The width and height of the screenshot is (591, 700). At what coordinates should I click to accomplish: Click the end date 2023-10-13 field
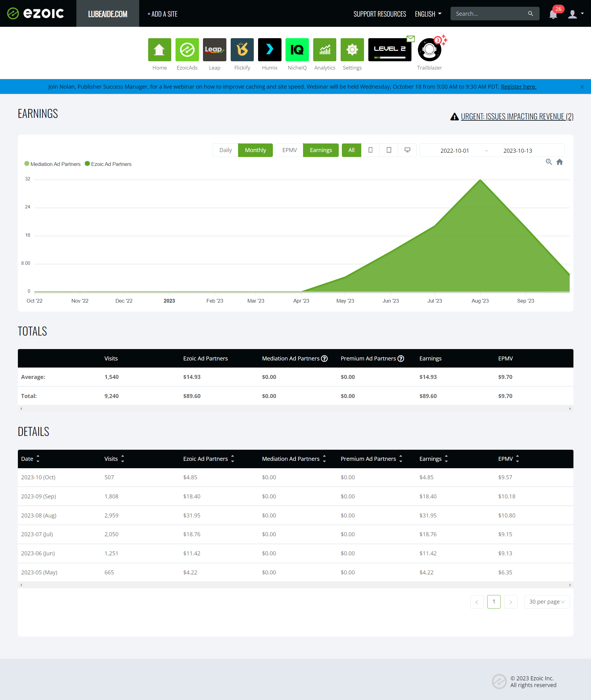(518, 151)
